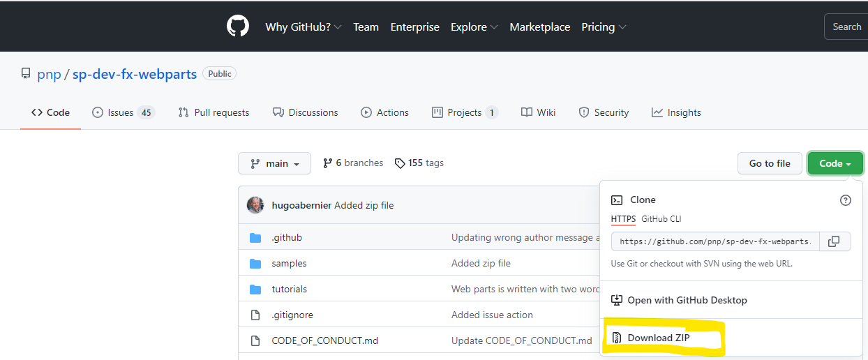868x360 pixels.
Task: Click the Go to file button
Action: pyautogui.click(x=770, y=163)
